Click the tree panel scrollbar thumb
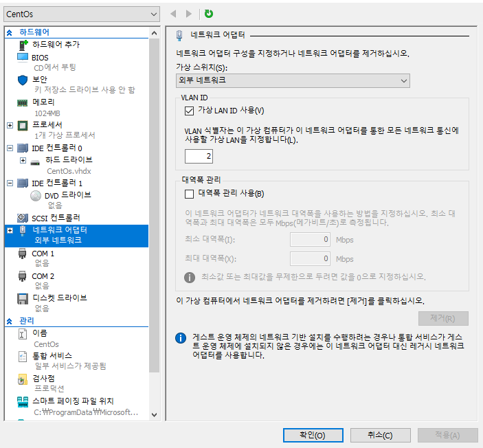Screen dimensions: 483x448 (x=155, y=205)
